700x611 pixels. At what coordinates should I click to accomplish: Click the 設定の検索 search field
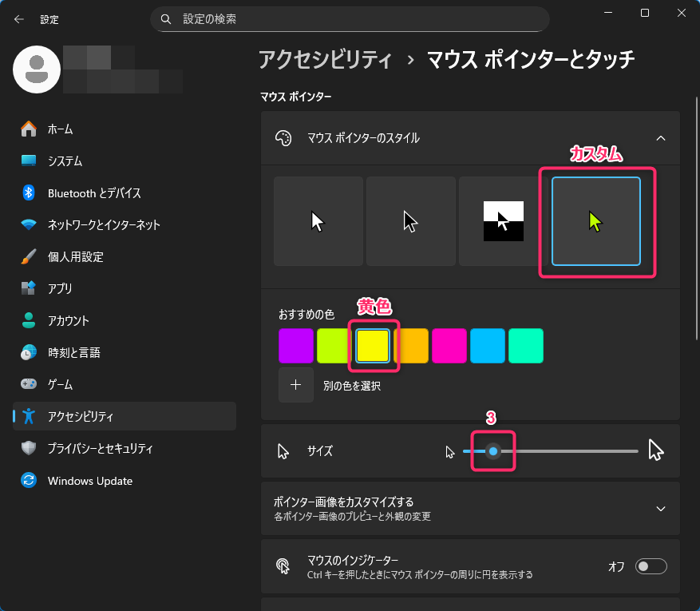(359, 18)
